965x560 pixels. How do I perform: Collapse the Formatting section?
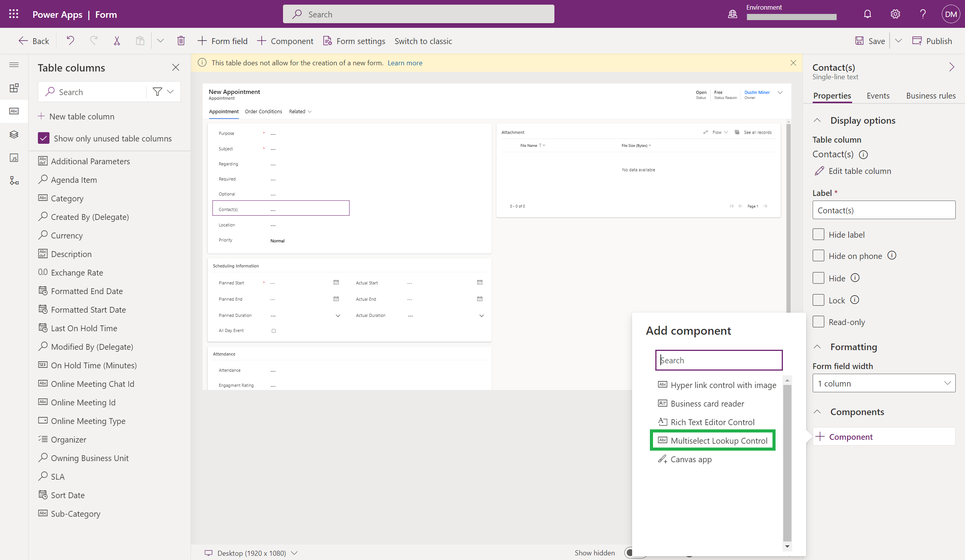pyautogui.click(x=817, y=347)
